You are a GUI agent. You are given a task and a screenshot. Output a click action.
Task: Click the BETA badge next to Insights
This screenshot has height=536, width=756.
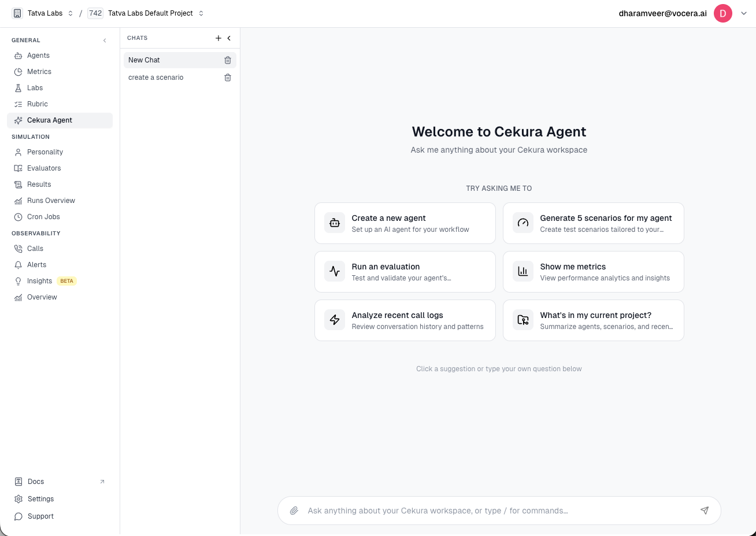[x=67, y=281]
